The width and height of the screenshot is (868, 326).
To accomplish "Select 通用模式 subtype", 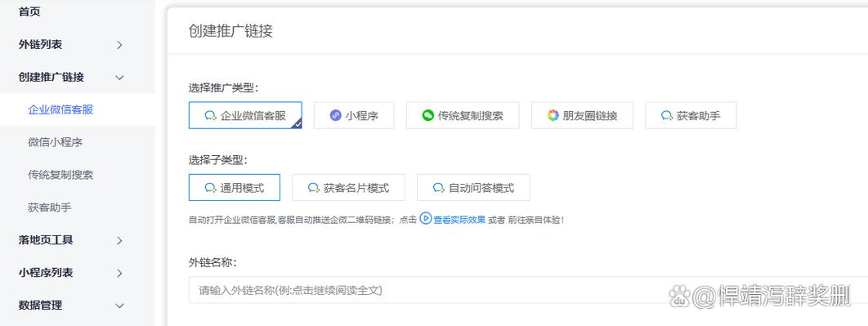I will (x=235, y=188).
